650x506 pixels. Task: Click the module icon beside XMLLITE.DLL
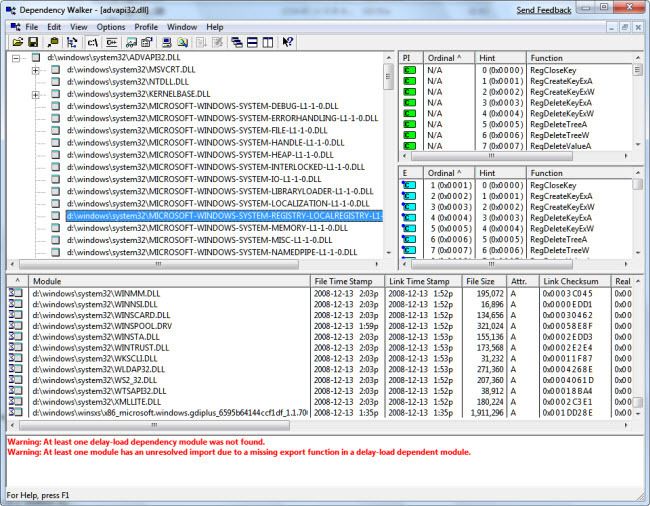(x=16, y=401)
